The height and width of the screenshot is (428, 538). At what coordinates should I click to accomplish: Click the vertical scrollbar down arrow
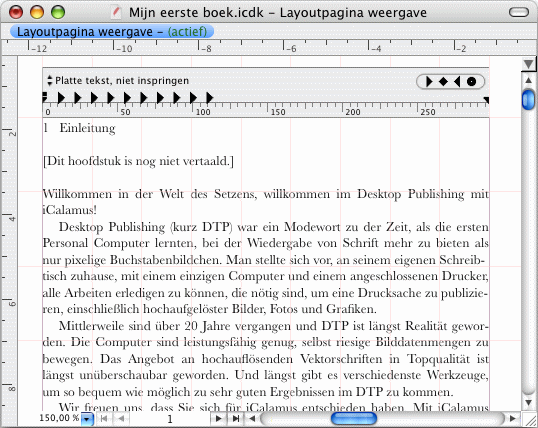pos(529,403)
